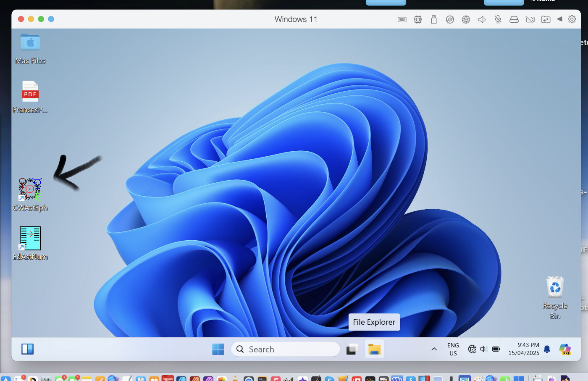Screen dimensions: 588x381
Task: Click the CD/DVD disc icon in toolbar
Action: point(450,19)
